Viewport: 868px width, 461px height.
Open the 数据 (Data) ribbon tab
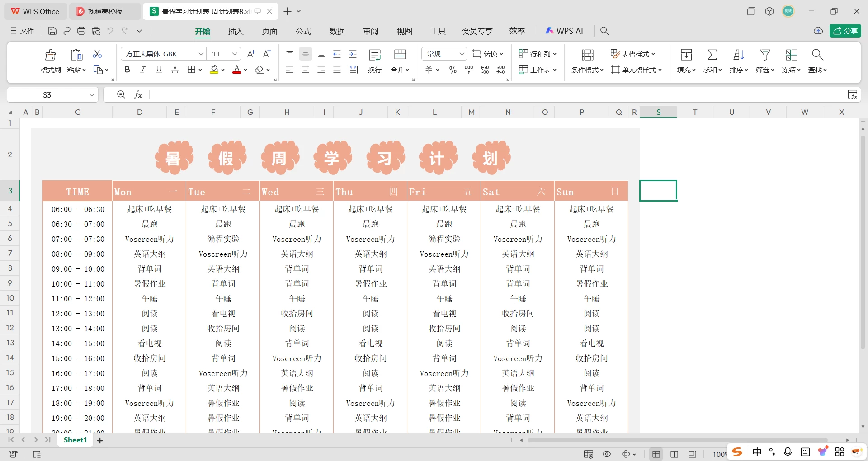click(x=337, y=31)
